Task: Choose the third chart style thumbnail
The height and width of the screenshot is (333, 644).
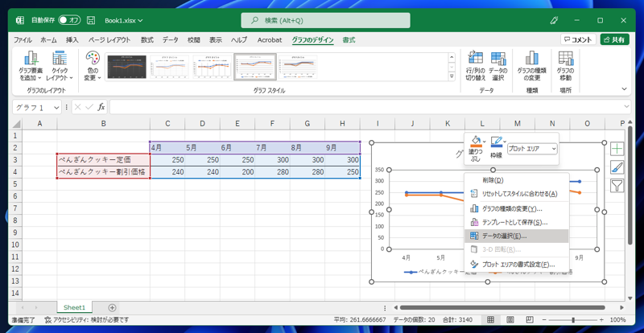Action: (x=213, y=67)
